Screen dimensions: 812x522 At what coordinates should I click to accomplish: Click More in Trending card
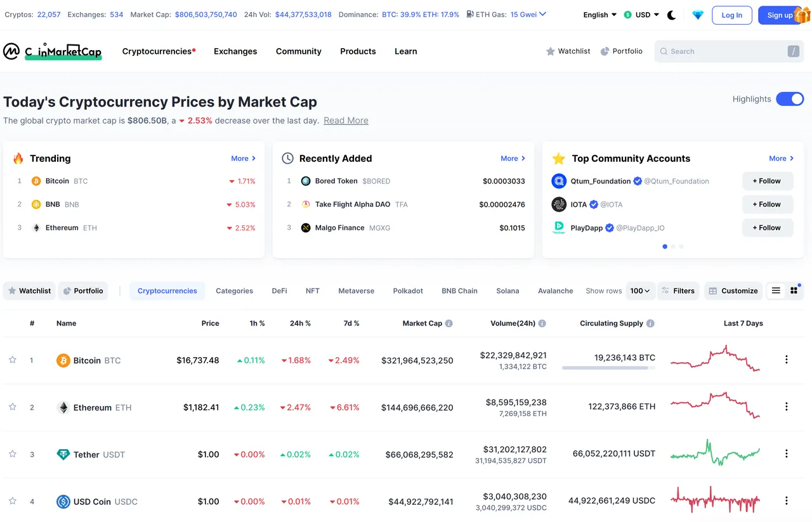tap(244, 159)
